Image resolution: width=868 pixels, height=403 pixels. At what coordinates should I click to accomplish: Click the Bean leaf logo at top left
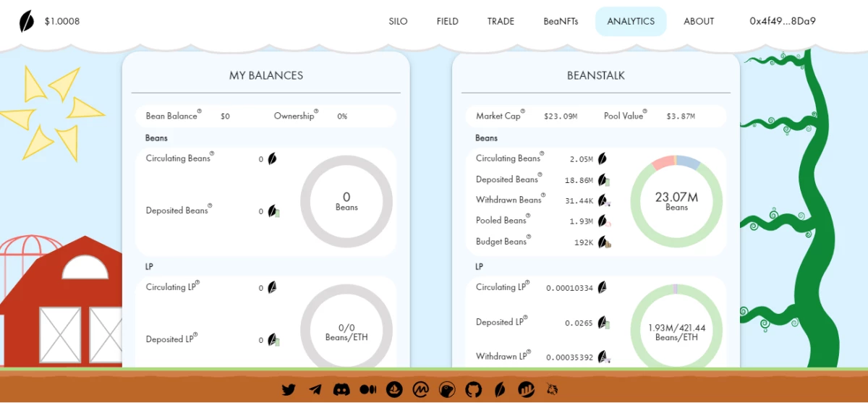click(27, 22)
